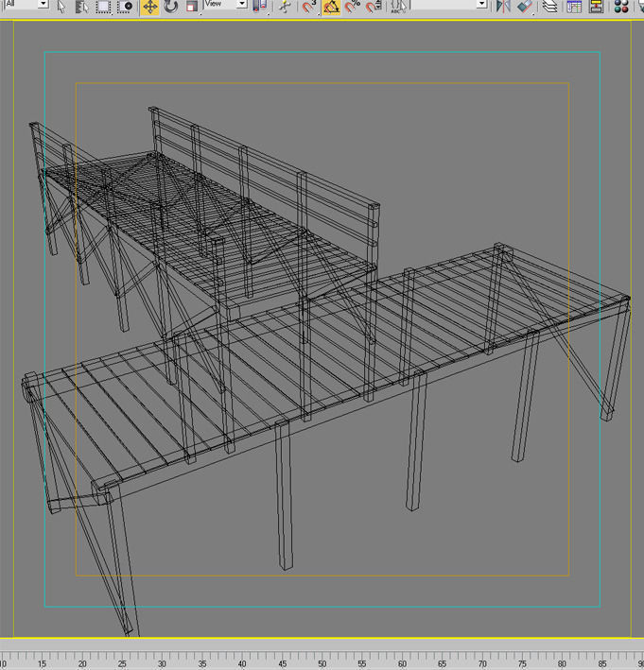Screen dimensions: 644x670
Task: Open the Layer Manager
Action: coord(550,7)
